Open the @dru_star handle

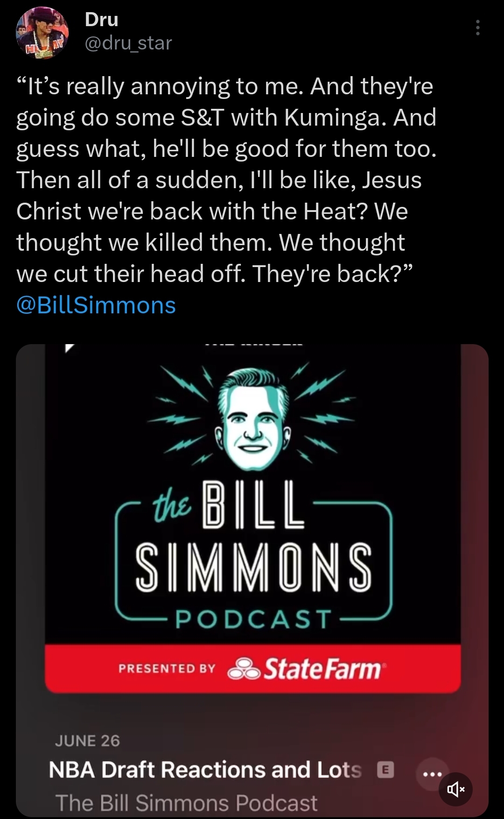128,43
